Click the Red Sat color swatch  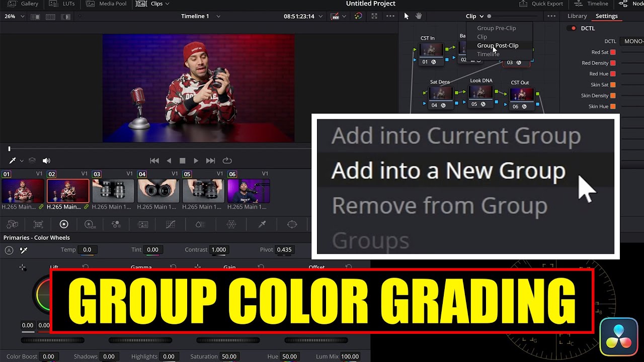(x=613, y=52)
